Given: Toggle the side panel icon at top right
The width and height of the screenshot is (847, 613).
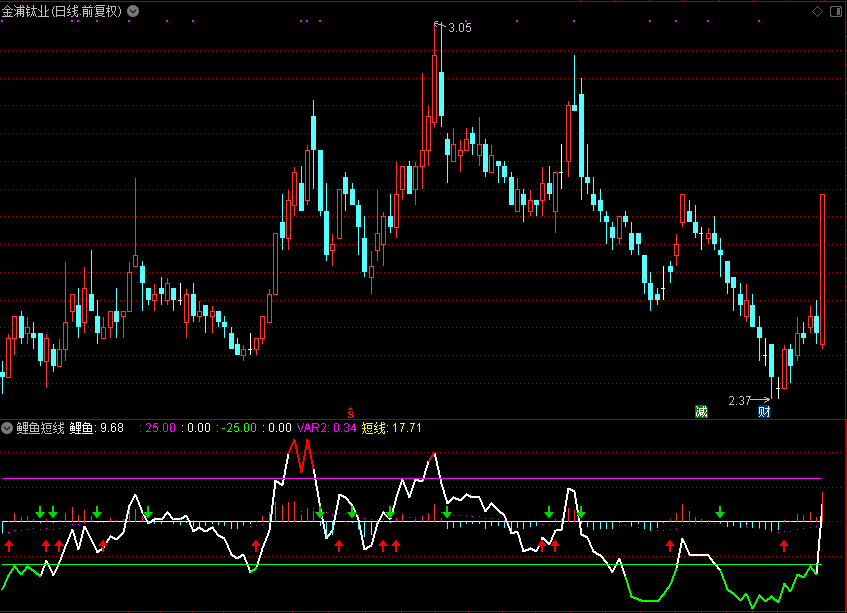Looking at the screenshot, I should click(835, 11).
